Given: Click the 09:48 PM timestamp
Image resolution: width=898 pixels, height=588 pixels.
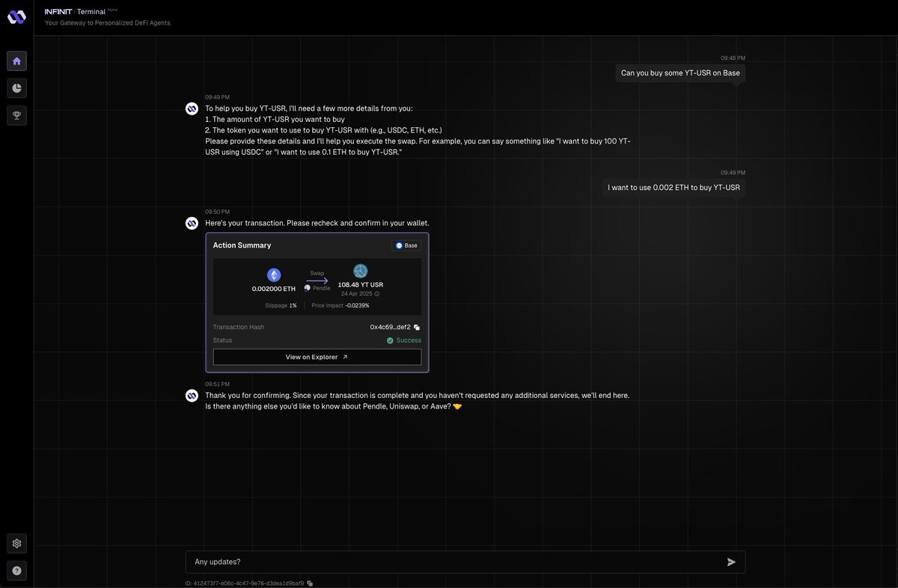Looking at the screenshot, I should click(733, 58).
